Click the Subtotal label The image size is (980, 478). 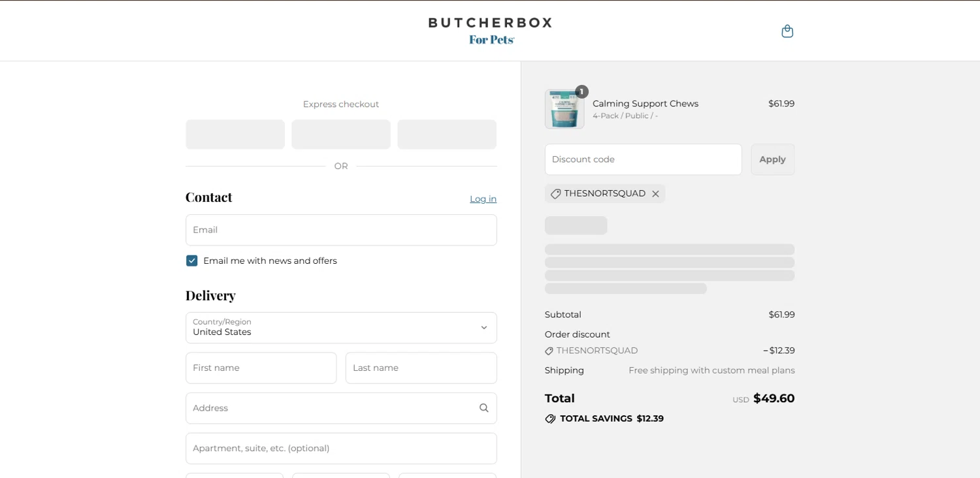563,315
